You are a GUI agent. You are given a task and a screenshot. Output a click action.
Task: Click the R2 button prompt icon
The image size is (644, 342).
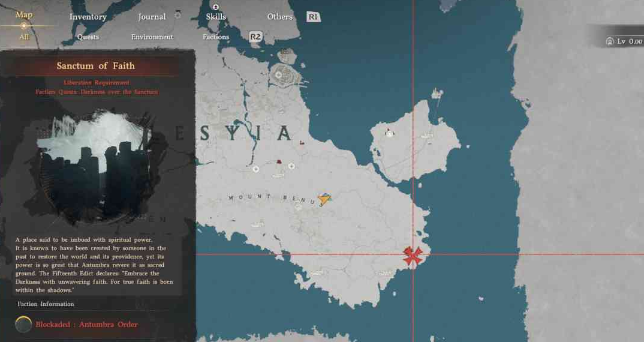(x=255, y=37)
